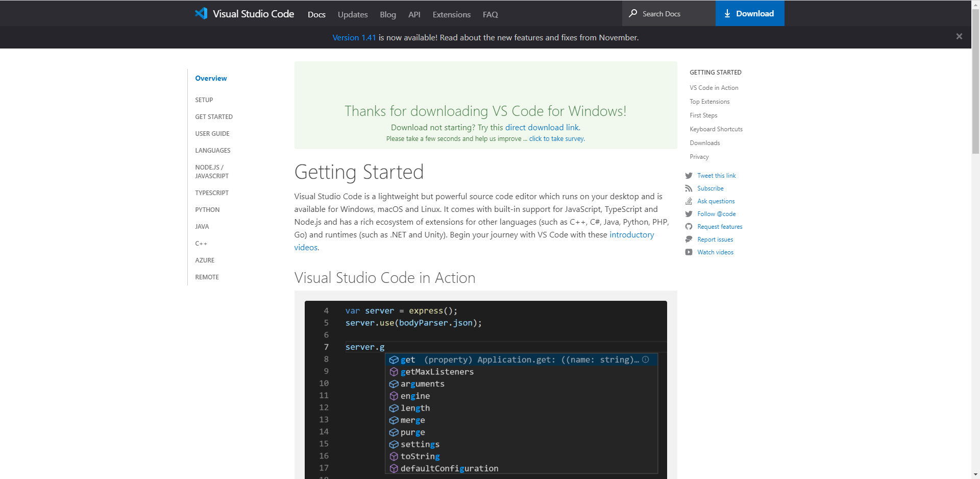The width and height of the screenshot is (980, 479).
Task: Click the Subscribe link
Action: click(x=710, y=188)
